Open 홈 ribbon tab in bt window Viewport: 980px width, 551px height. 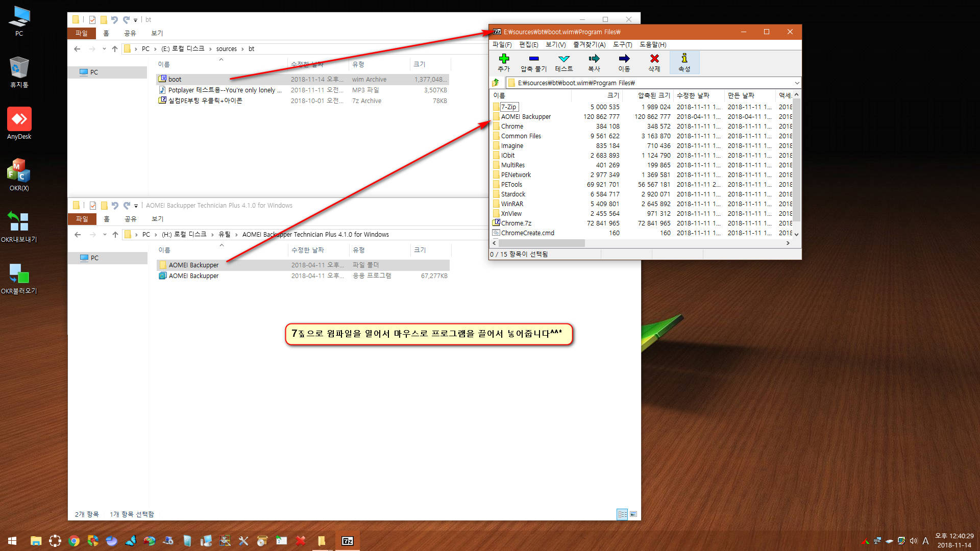pyautogui.click(x=106, y=33)
